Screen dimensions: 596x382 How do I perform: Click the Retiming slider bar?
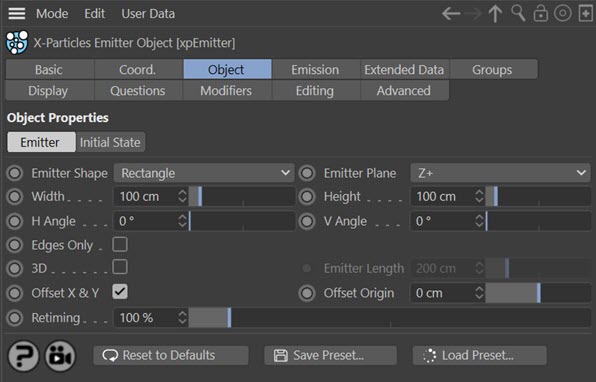[x=390, y=318]
